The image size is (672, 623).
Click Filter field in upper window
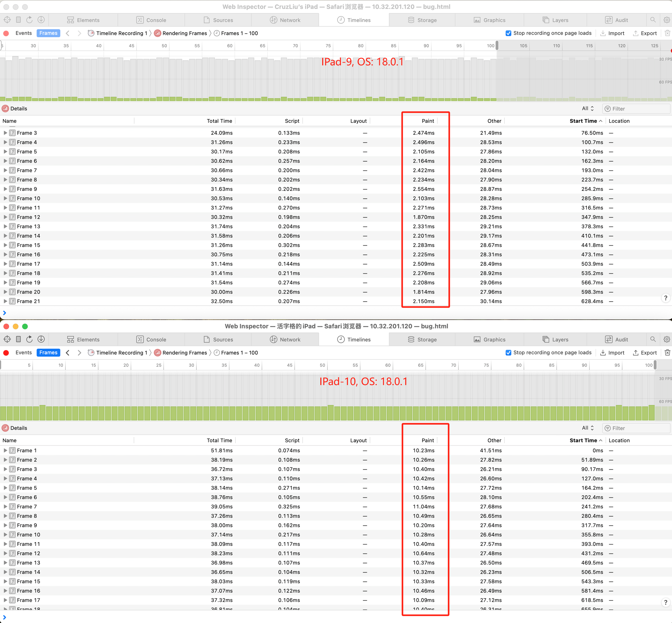(x=636, y=108)
